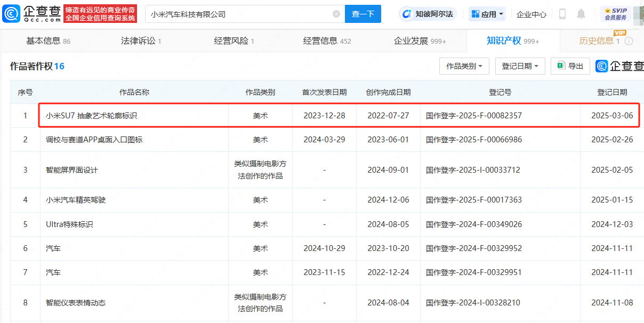The height and width of the screenshot is (323, 644).
Task: Click registration date 2024-12-03
Action: click(612, 224)
